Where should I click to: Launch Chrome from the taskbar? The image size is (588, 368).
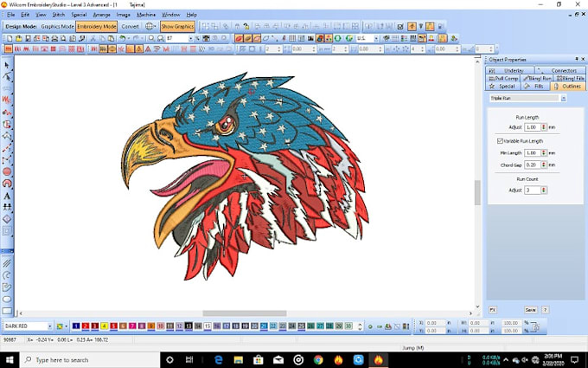point(318,359)
